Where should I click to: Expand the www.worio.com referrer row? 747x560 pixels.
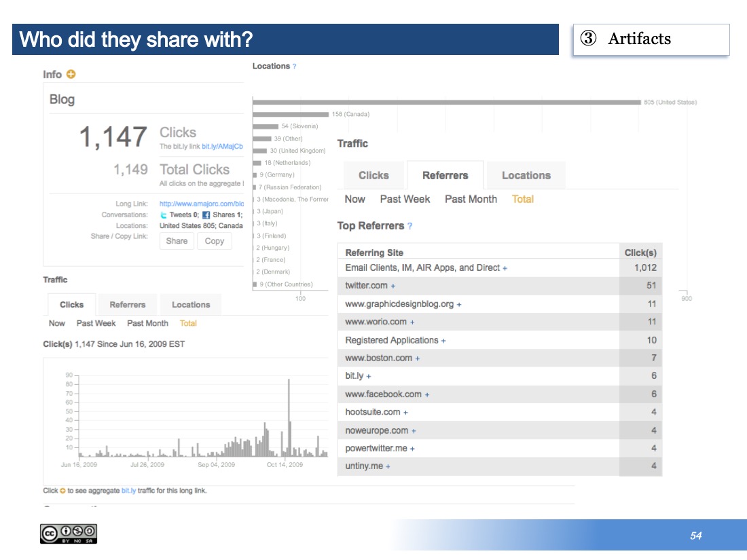412,322
